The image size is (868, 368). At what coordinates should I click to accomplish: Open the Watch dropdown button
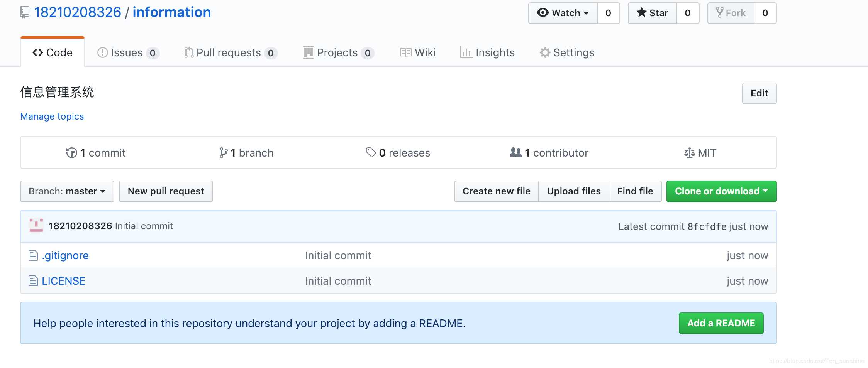[563, 13]
